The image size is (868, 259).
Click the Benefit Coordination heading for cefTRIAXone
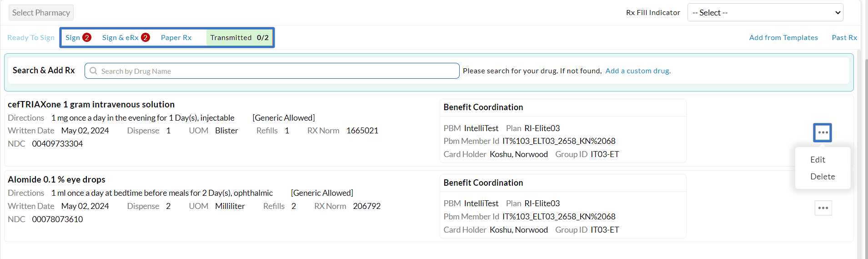[x=483, y=107]
